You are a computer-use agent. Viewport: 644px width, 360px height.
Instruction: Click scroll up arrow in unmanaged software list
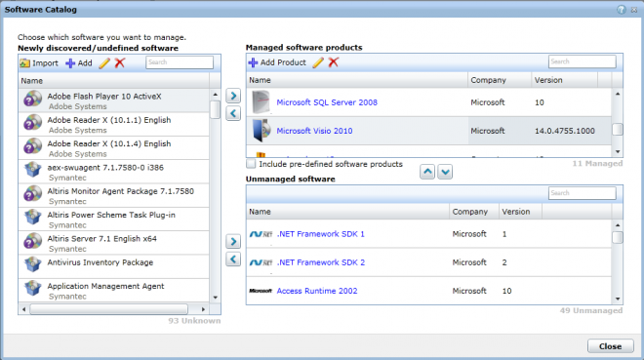(618, 225)
